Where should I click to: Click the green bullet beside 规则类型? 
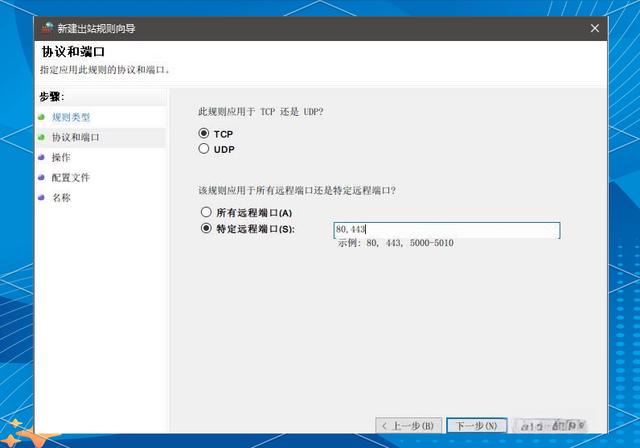pyautogui.click(x=41, y=117)
